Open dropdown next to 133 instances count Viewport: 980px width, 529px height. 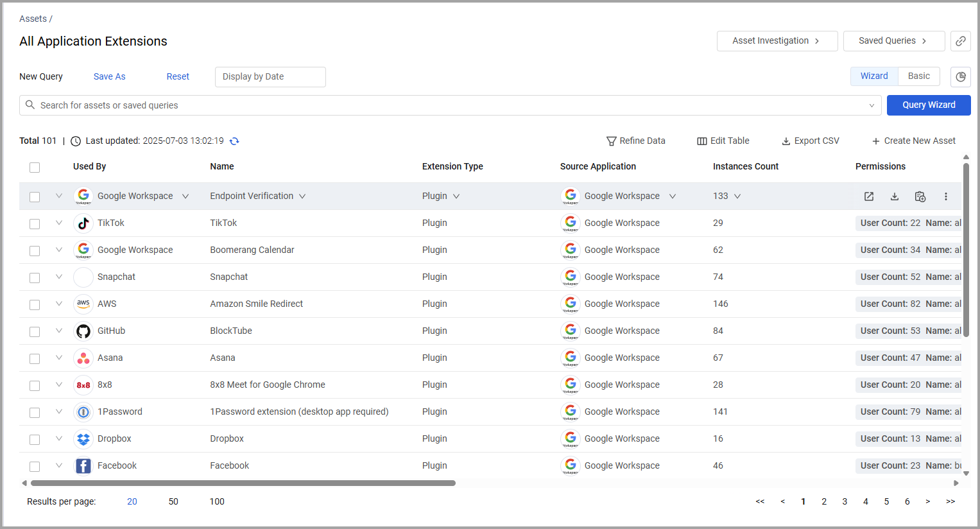click(737, 196)
